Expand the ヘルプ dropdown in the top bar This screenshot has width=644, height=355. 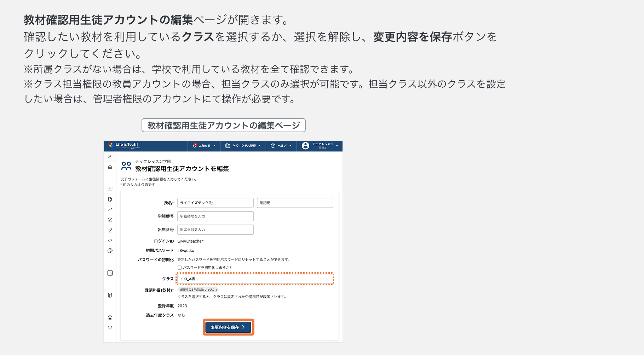[x=281, y=146]
